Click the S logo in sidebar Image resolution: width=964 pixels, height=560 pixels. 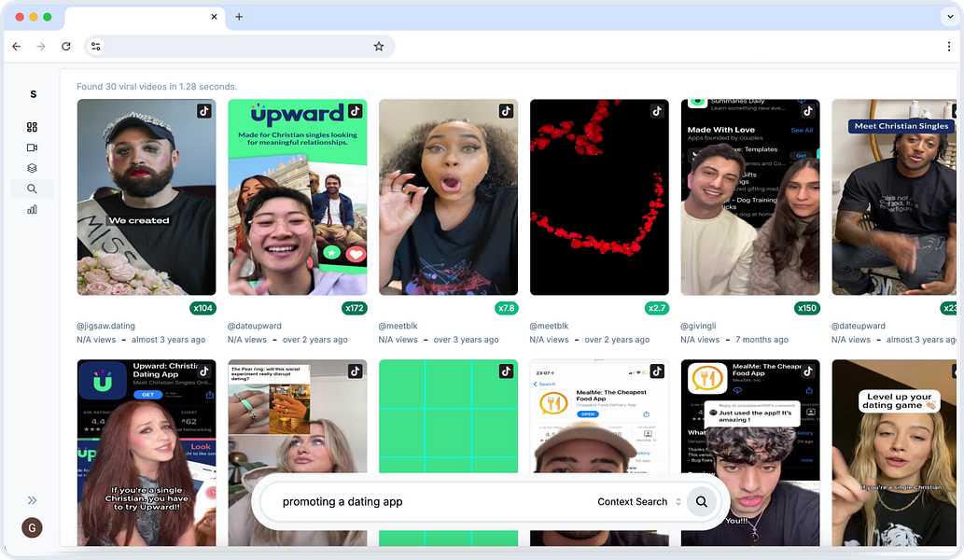34,94
